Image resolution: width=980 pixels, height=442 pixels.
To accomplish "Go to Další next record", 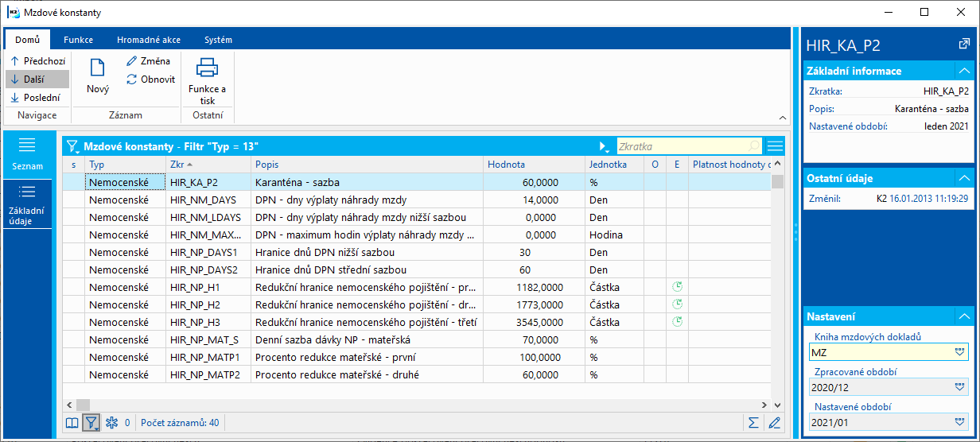I will pos(37,79).
